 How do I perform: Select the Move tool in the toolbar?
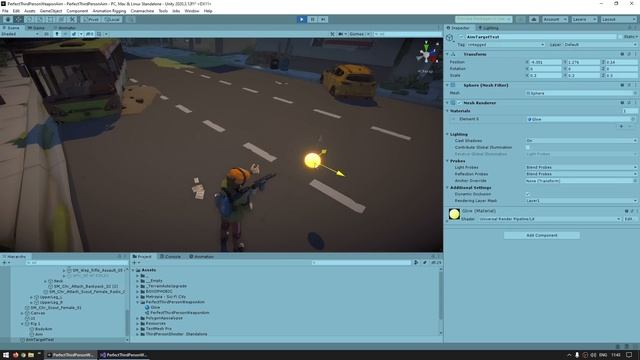point(18,19)
